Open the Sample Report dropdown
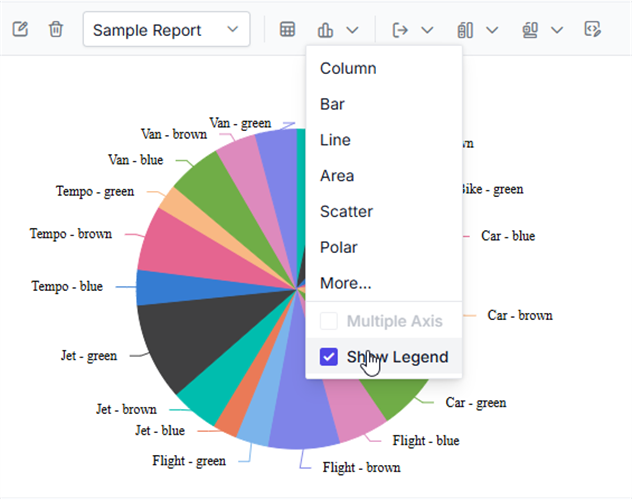The height and width of the screenshot is (500, 632). coord(166,29)
